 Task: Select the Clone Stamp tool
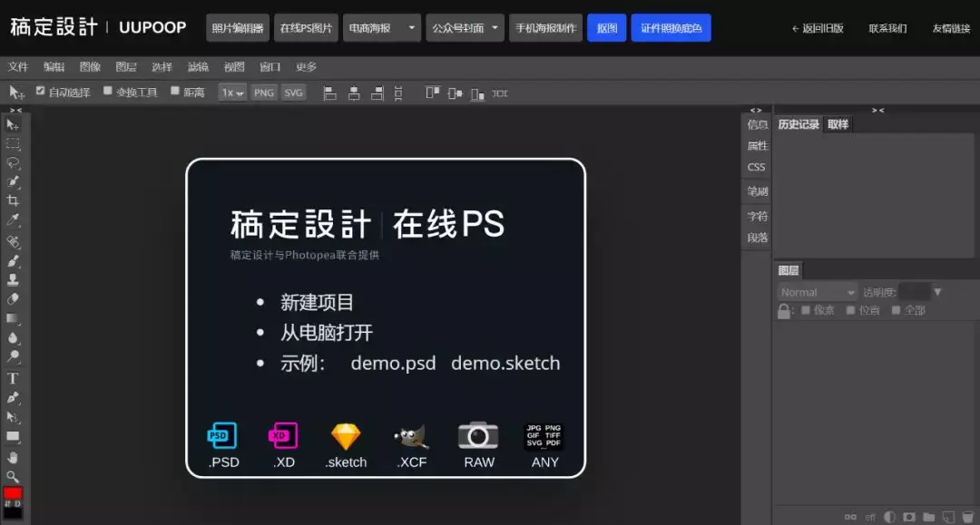(x=13, y=279)
